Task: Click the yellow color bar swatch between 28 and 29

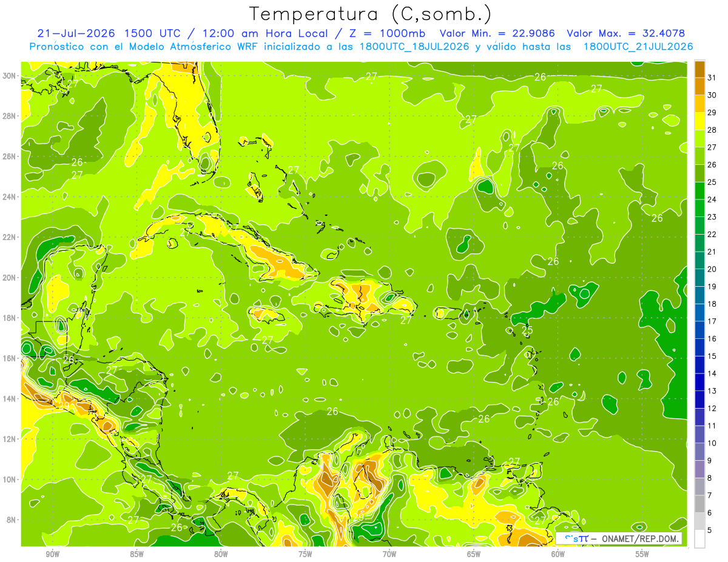Action: (699, 121)
